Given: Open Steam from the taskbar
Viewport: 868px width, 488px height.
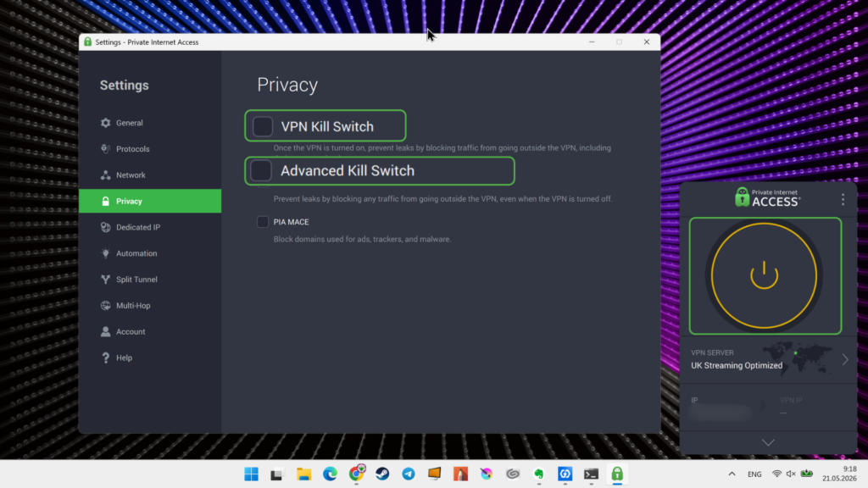Looking at the screenshot, I should [382, 474].
